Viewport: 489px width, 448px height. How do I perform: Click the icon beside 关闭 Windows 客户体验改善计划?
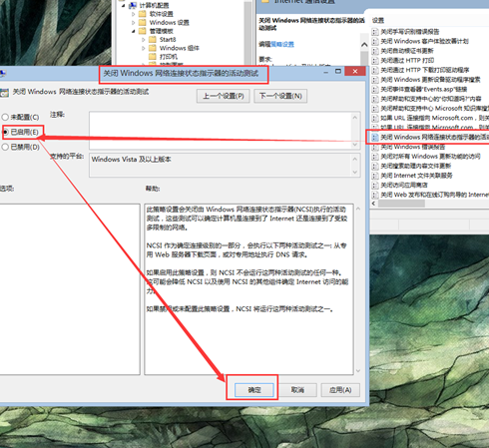(x=375, y=41)
